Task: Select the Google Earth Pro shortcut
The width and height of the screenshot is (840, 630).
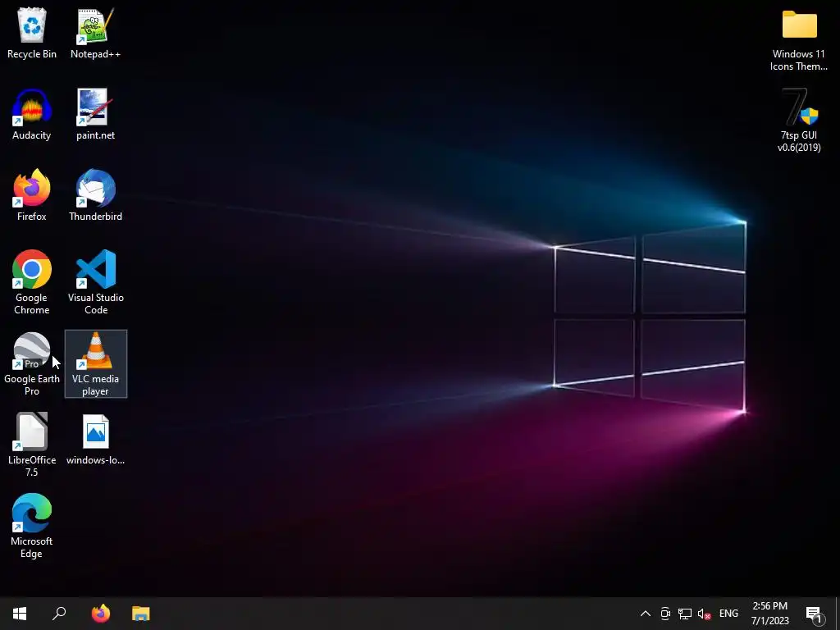Action: point(32,363)
